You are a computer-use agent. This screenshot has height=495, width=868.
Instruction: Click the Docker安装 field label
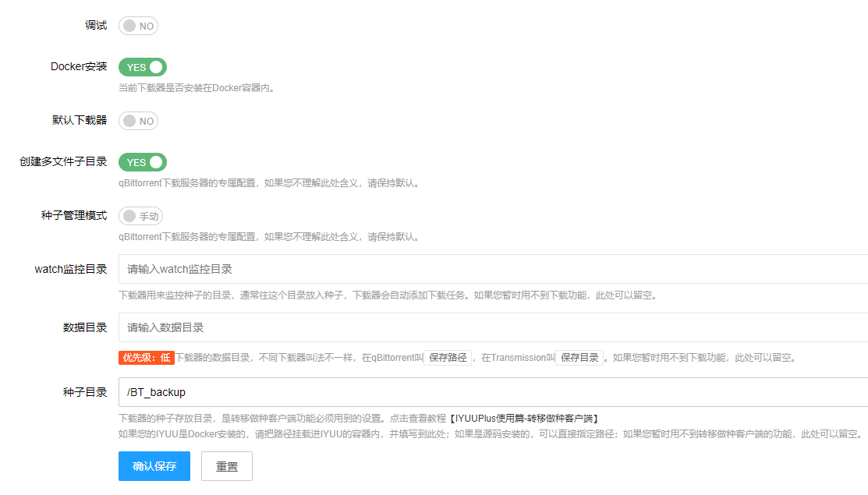tap(79, 66)
